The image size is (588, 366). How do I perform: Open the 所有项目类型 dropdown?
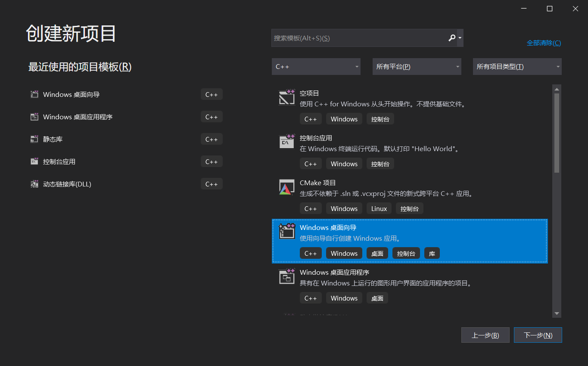pos(516,66)
